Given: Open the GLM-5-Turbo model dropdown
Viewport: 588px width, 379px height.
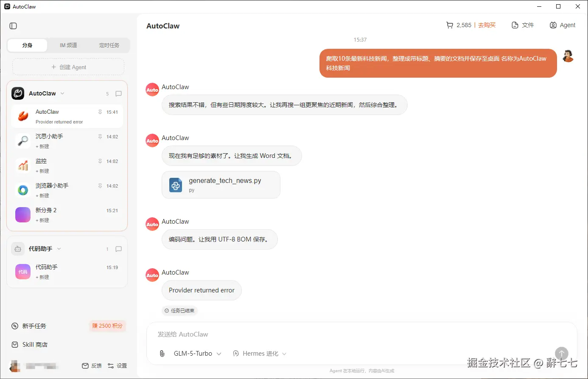Looking at the screenshot, I should pyautogui.click(x=197, y=354).
